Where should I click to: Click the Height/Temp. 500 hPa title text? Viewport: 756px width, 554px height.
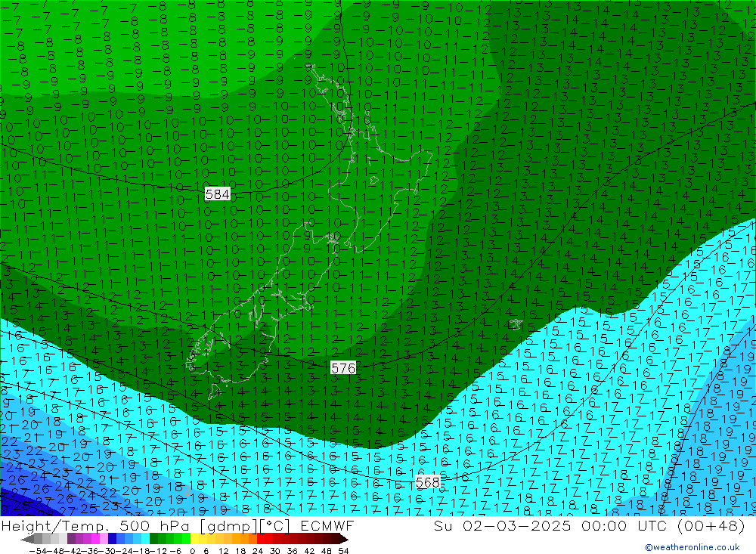[x=97, y=526]
